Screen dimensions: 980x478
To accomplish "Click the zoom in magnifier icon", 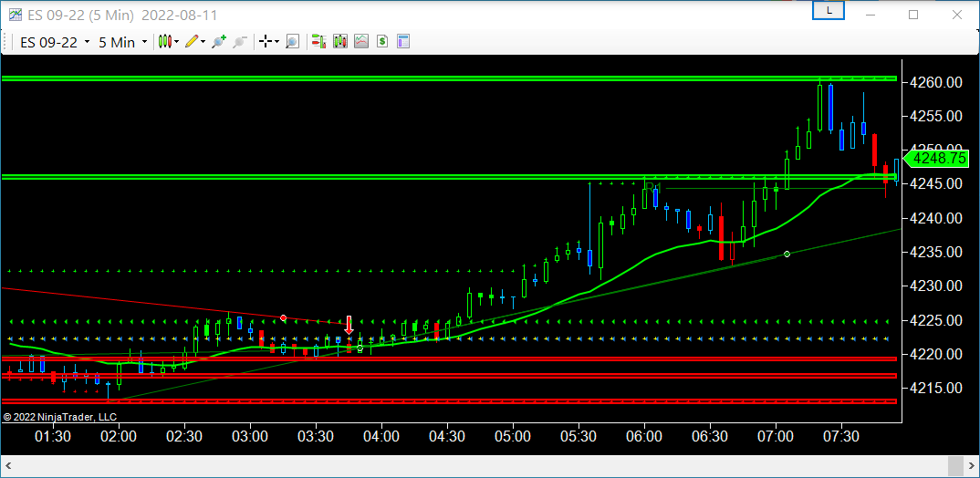I will [218, 42].
